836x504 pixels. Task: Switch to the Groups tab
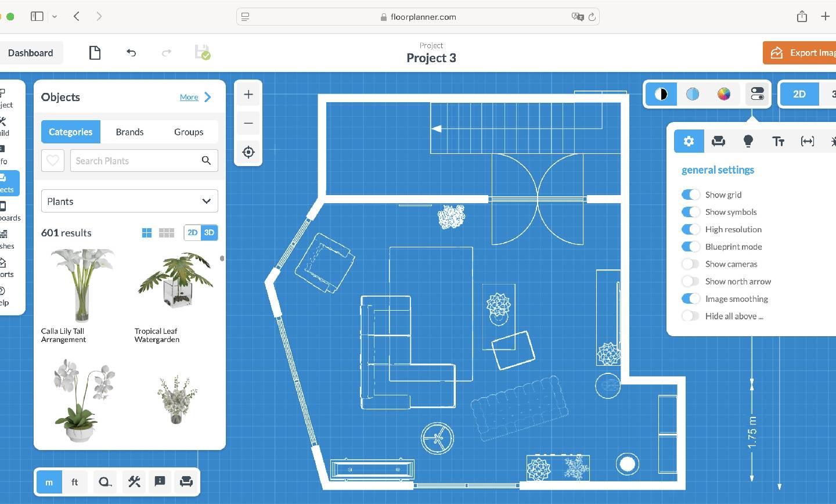point(189,132)
